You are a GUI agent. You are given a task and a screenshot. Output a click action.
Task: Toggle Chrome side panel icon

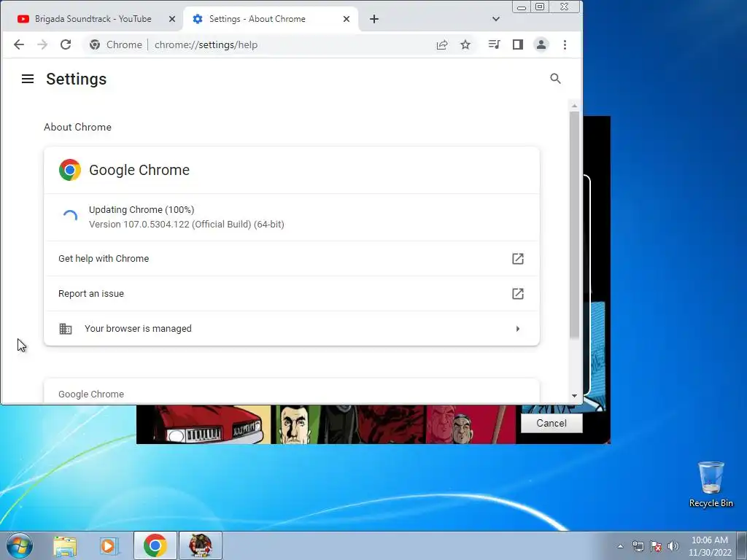[518, 44]
